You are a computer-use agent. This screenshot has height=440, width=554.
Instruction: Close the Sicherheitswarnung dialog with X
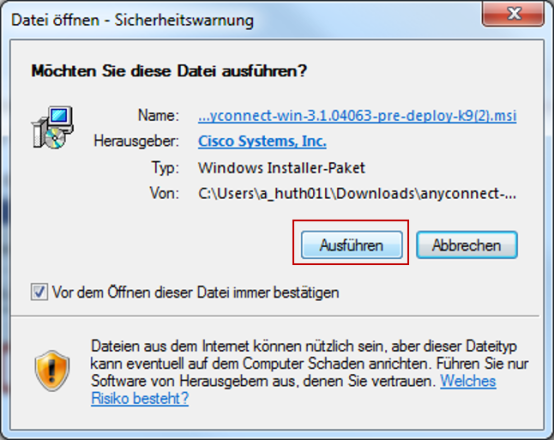(513, 14)
